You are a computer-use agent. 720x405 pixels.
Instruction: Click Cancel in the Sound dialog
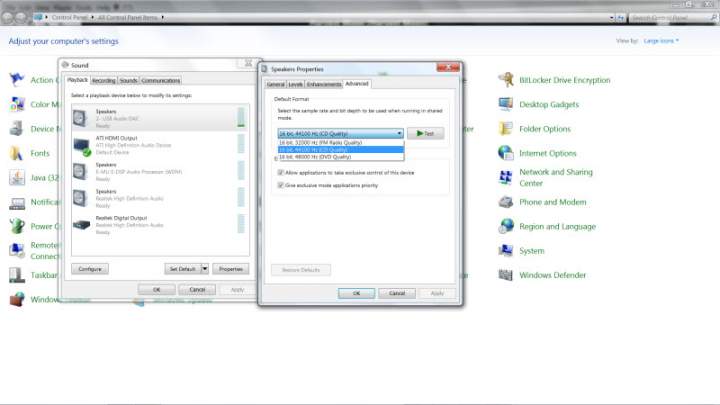[197, 289]
